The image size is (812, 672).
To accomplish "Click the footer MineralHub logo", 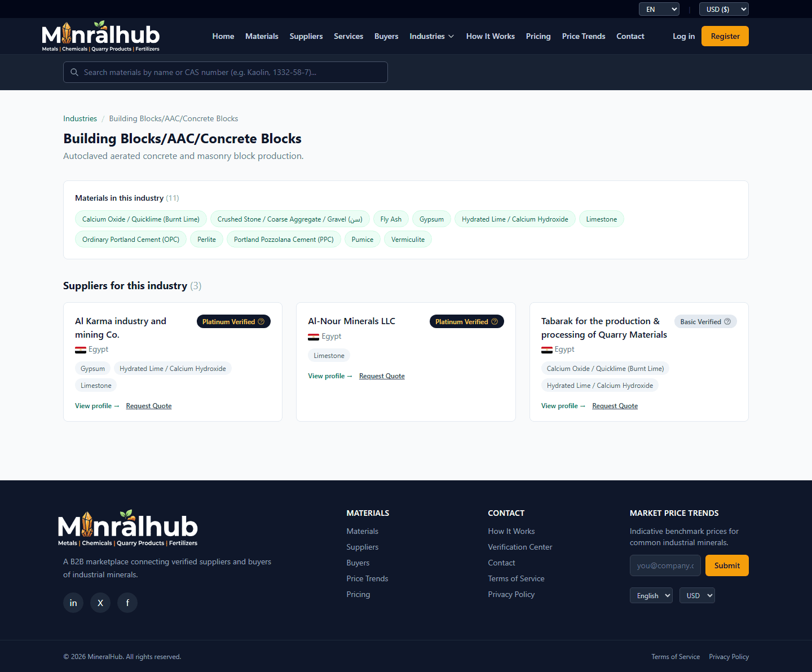I will click(128, 528).
